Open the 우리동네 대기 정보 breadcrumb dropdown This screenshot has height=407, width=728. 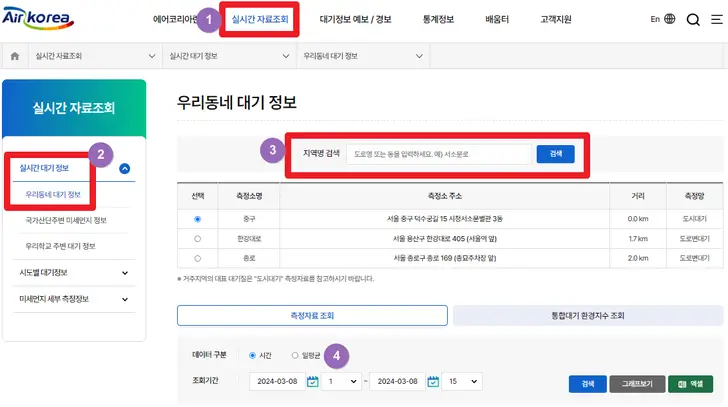tap(363, 56)
